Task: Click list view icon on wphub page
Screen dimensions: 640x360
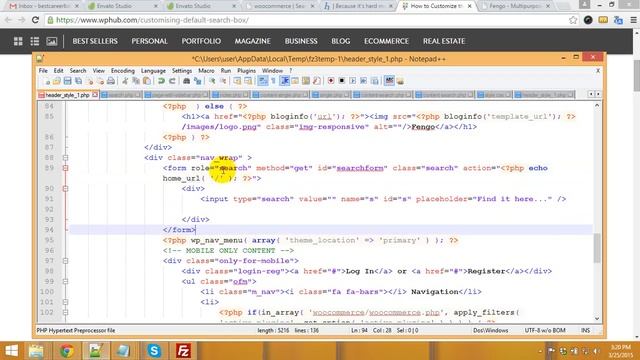Action: 35,41
